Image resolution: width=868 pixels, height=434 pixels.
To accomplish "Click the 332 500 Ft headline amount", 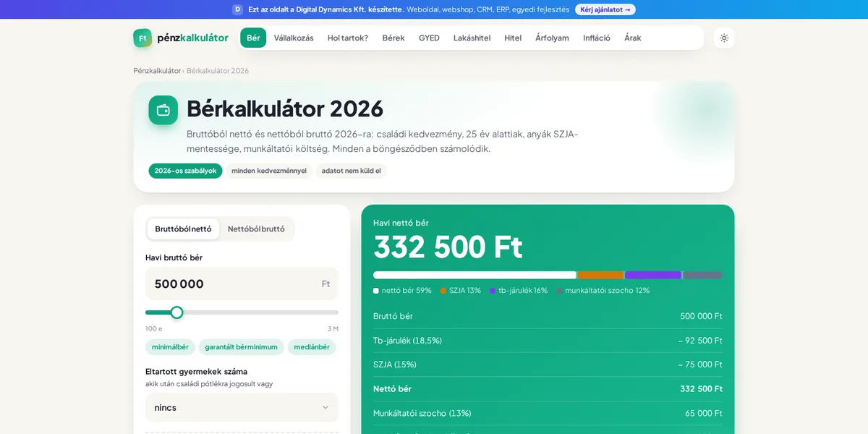I will point(448,247).
